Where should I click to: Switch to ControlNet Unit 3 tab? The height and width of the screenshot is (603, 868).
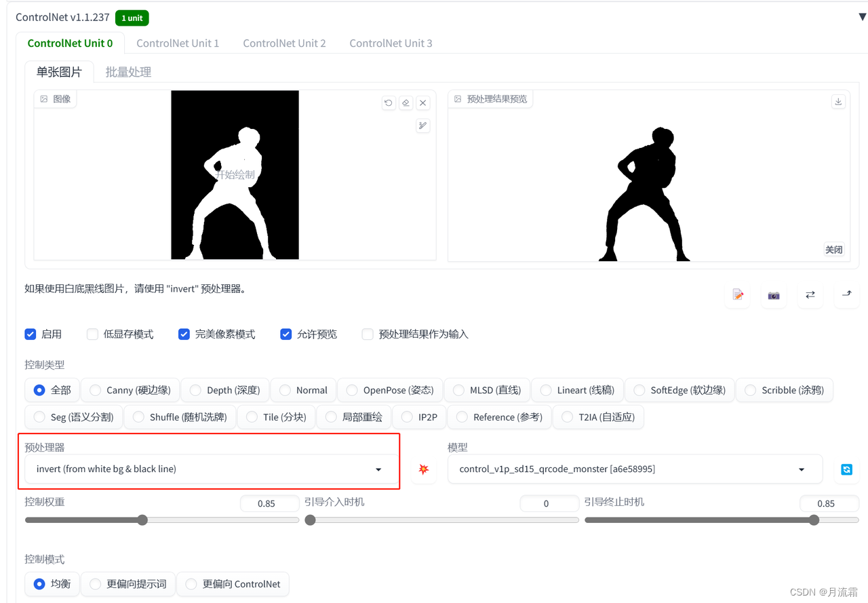[x=391, y=43]
